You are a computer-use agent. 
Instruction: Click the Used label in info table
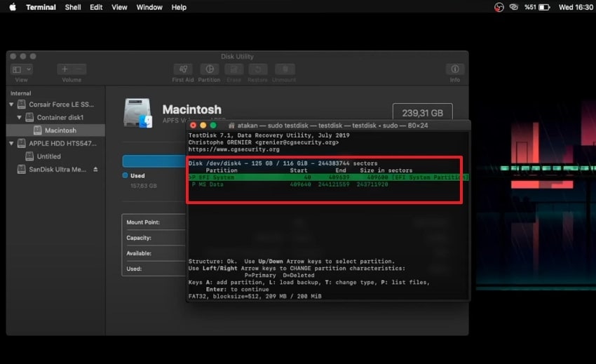click(x=134, y=269)
